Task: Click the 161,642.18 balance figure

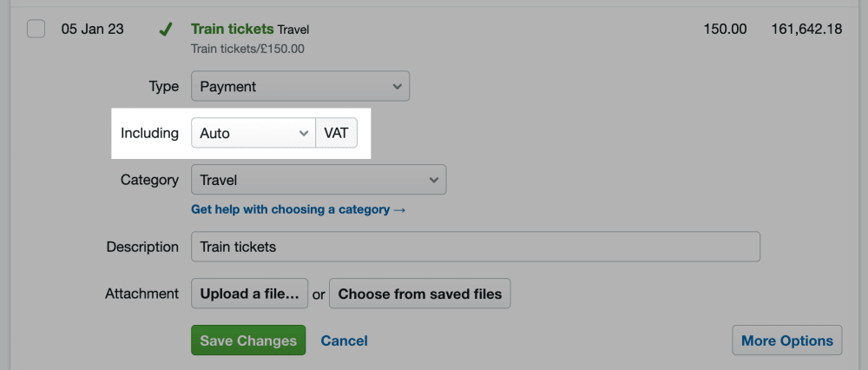Action: (806, 30)
